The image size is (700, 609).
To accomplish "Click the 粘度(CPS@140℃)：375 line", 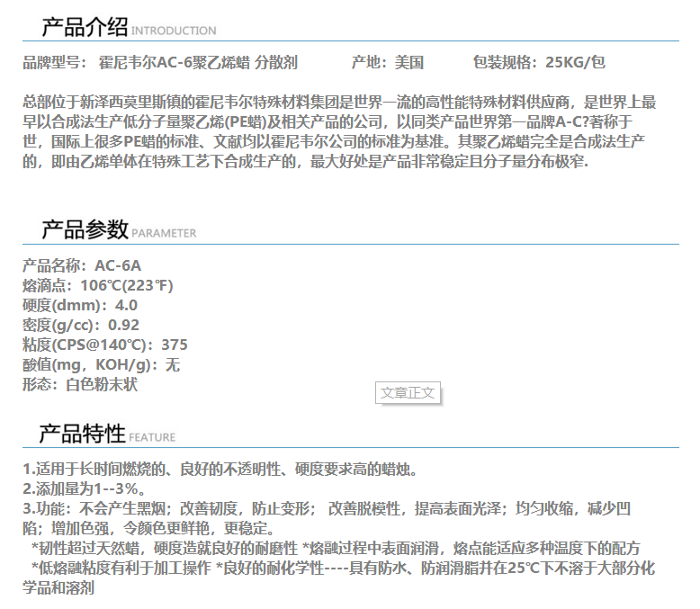I will coord(105,345).
